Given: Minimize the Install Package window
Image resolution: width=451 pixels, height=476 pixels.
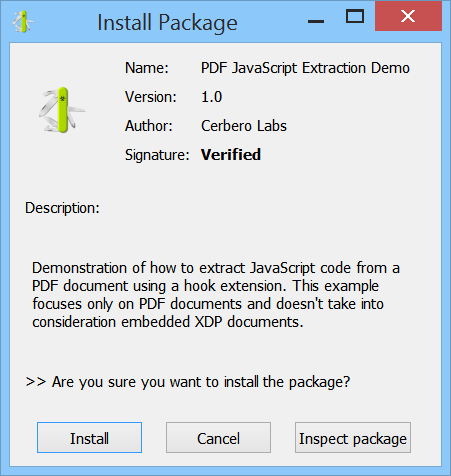Looking at the screenshot, I should click(316, 22).
